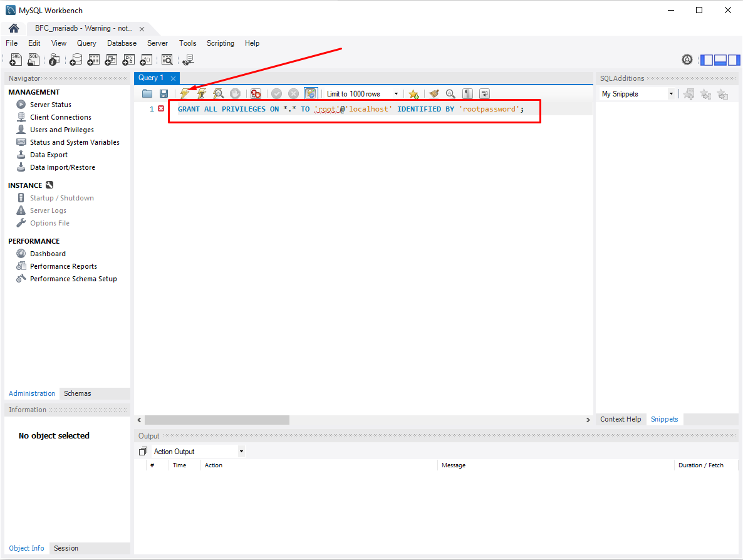Screen dimensions: 743x560
Task: Beautify the query with the broom icon
Action: click(x=434, y=94)
